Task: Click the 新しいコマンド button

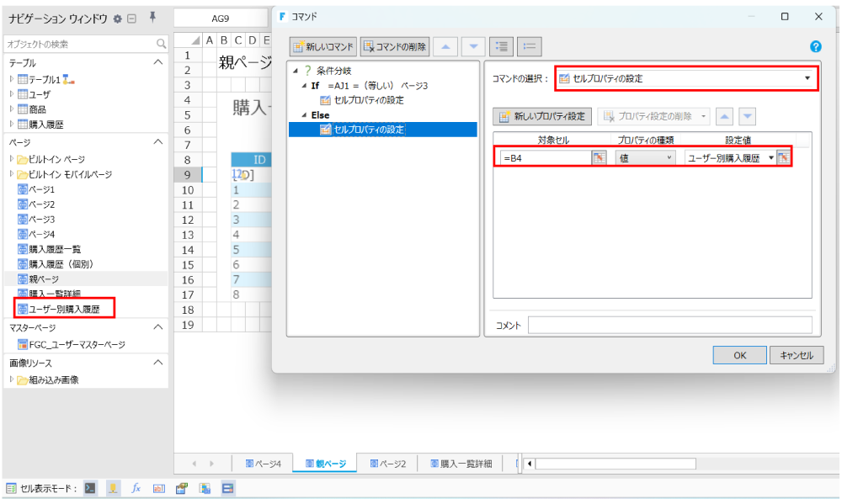Action: point(323,46)
